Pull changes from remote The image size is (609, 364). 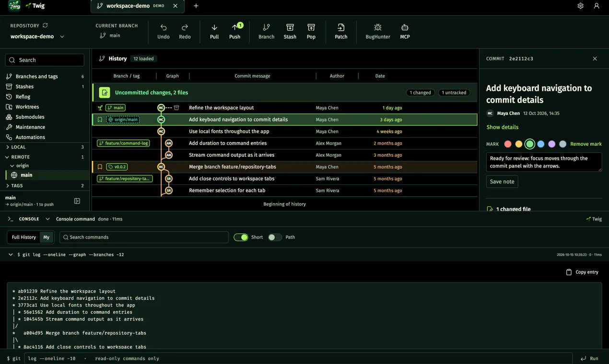[214, 32]
